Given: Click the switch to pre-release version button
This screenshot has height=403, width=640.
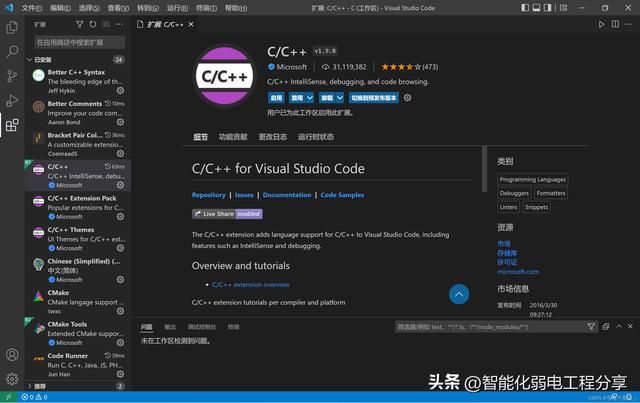Looking at the screenshot, I should (x=374, y=98).
